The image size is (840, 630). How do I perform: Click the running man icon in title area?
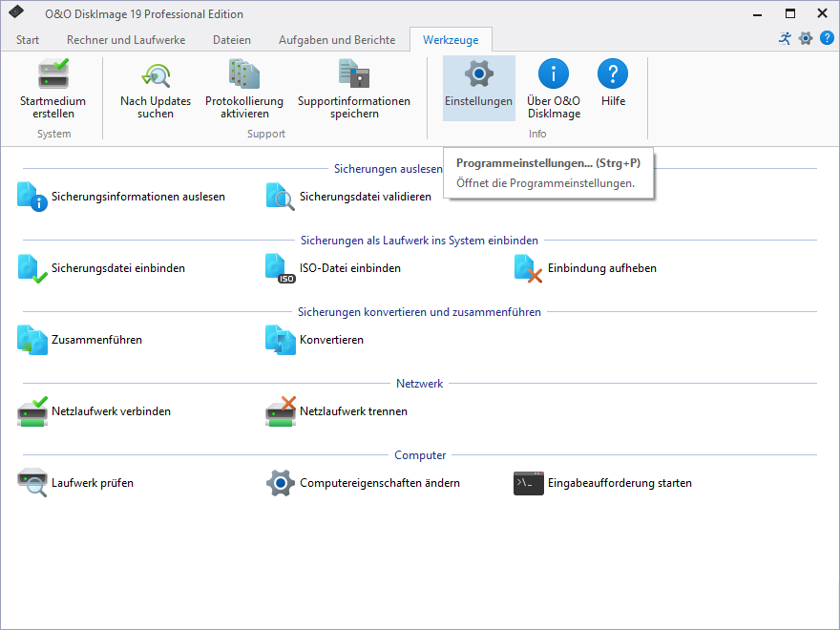[785, 38]
